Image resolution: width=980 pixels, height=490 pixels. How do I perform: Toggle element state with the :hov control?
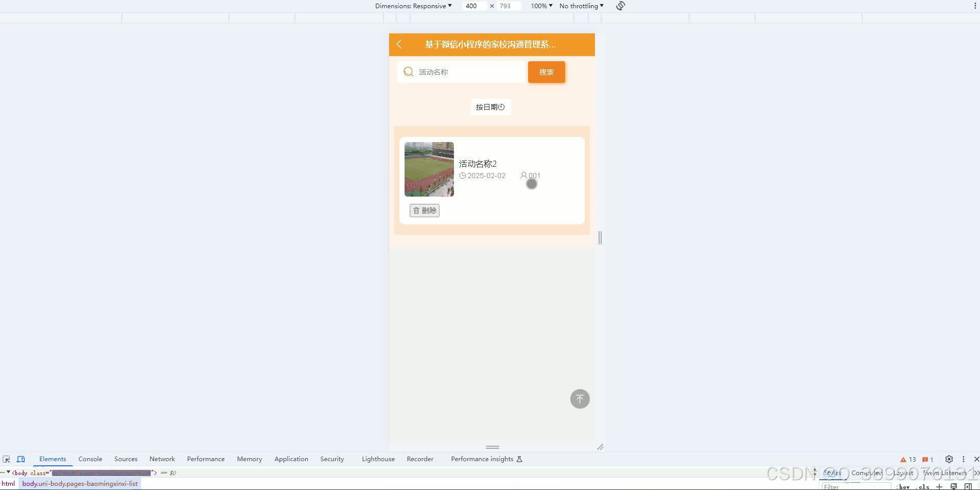click(902, 486)
